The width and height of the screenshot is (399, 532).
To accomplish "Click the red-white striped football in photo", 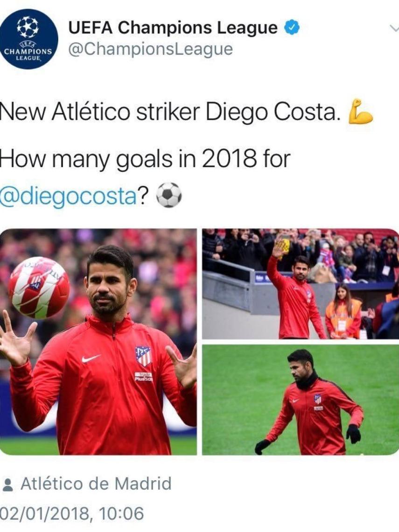I will [x=39, y=288].
